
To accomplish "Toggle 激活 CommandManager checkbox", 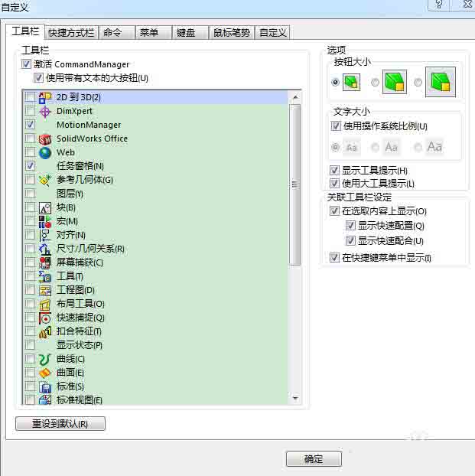I will [26, 64].
